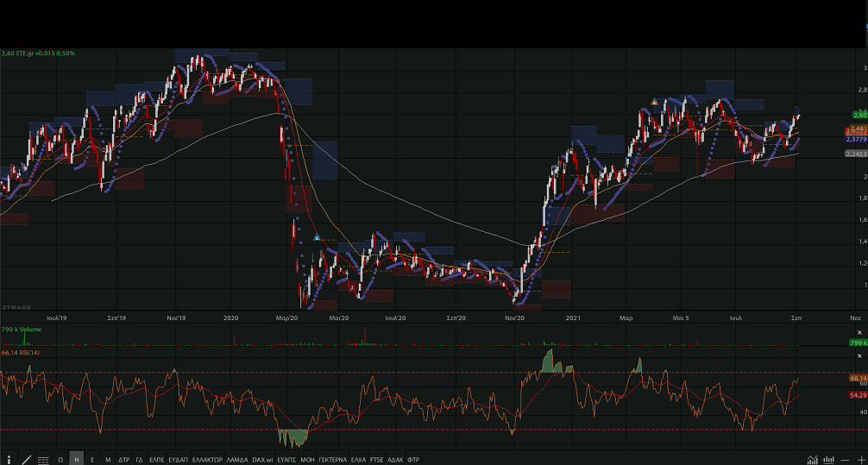Click the bar chart type icon
Image resolution: width=868 pixels, height=465 pixels.
(x=829, y=460)
